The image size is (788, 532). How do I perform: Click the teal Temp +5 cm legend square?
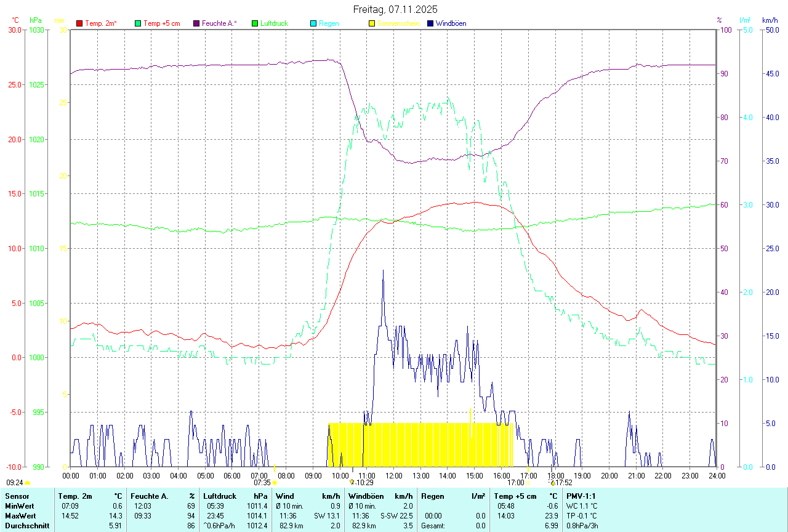pos(138,23)
